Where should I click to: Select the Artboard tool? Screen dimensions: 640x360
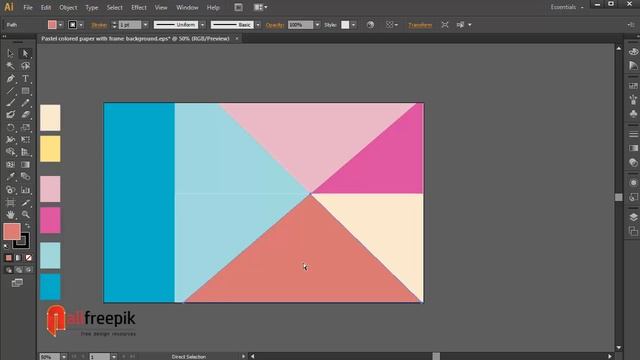coord(11,202)
